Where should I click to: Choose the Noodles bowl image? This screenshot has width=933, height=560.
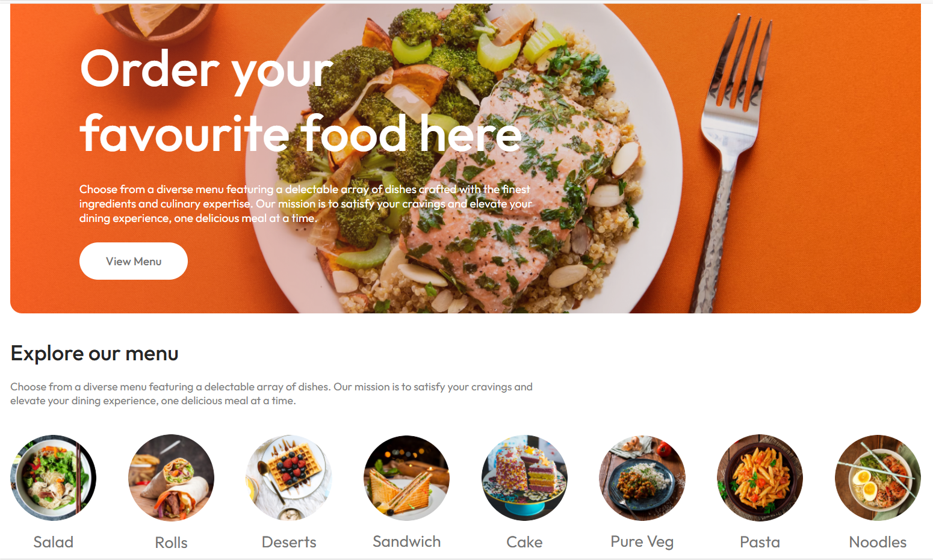[x=878, y=478]
